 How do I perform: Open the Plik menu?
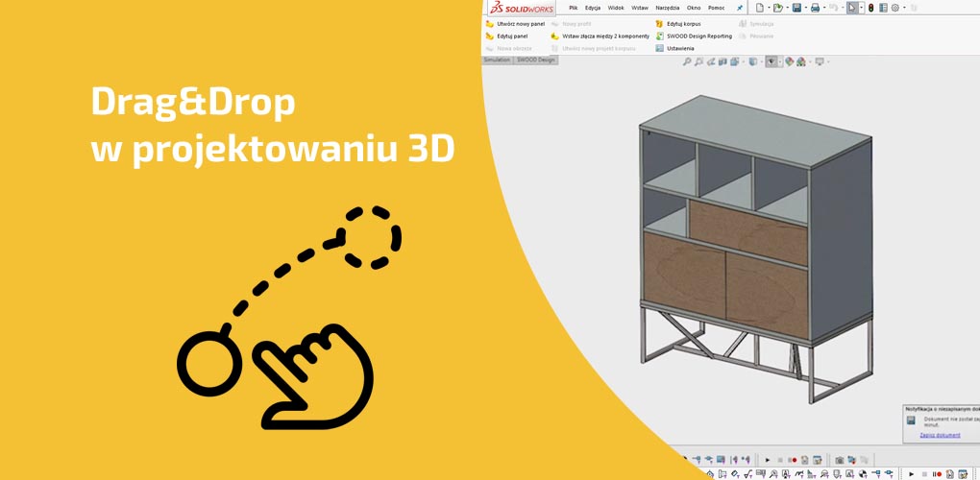point(574,8)
